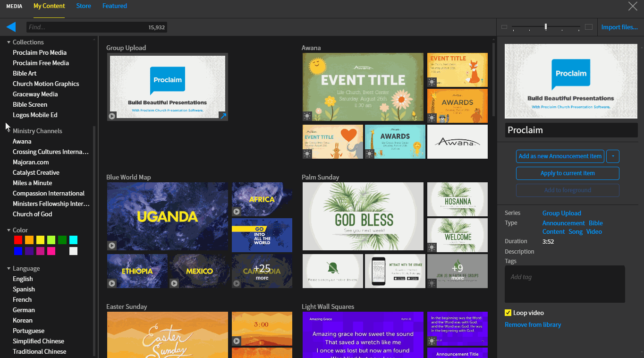Click play icon on MEXICO thumbnail

174,283
